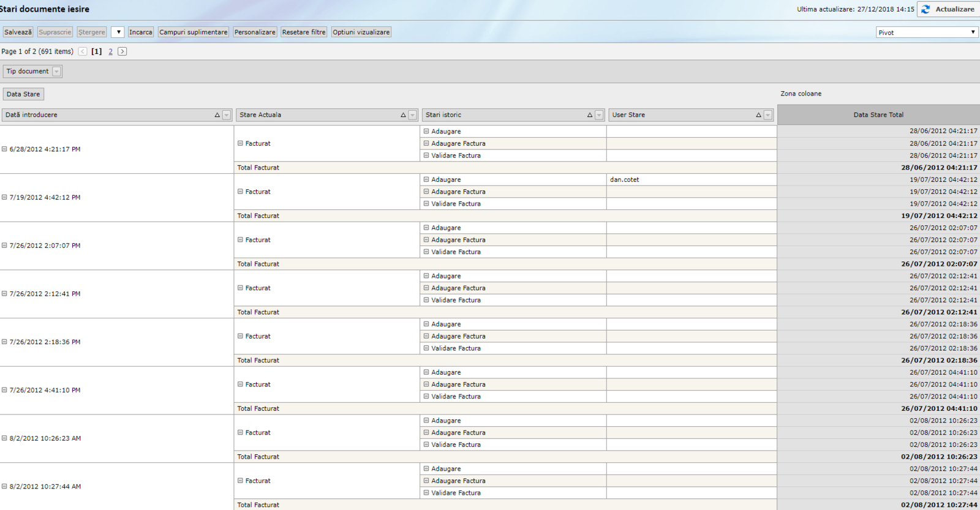
Task: Go to next page with arrow
Action: coord(123,51)
